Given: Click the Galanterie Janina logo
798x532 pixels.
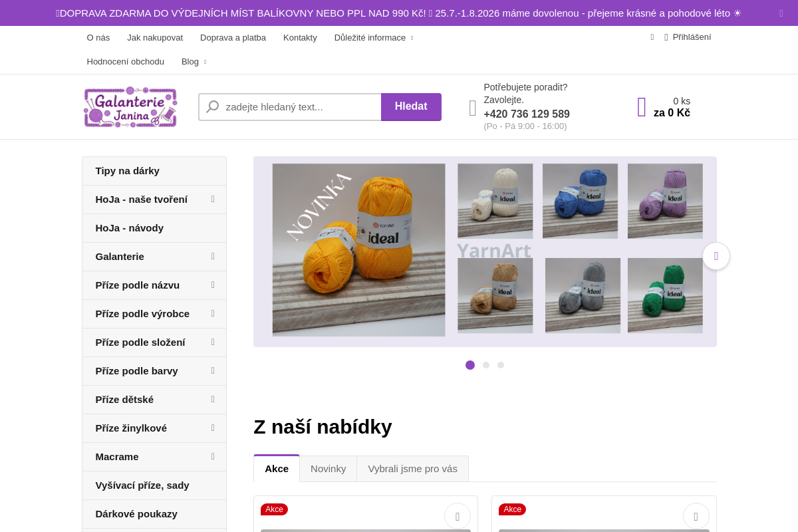Looking at the screenshot, I should tap(130, 106).
